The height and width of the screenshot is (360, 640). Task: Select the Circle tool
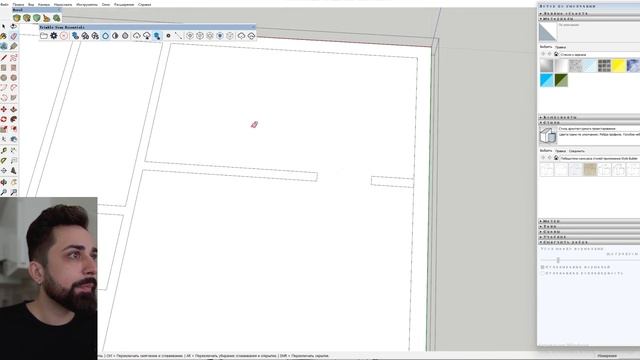point(4,77)
